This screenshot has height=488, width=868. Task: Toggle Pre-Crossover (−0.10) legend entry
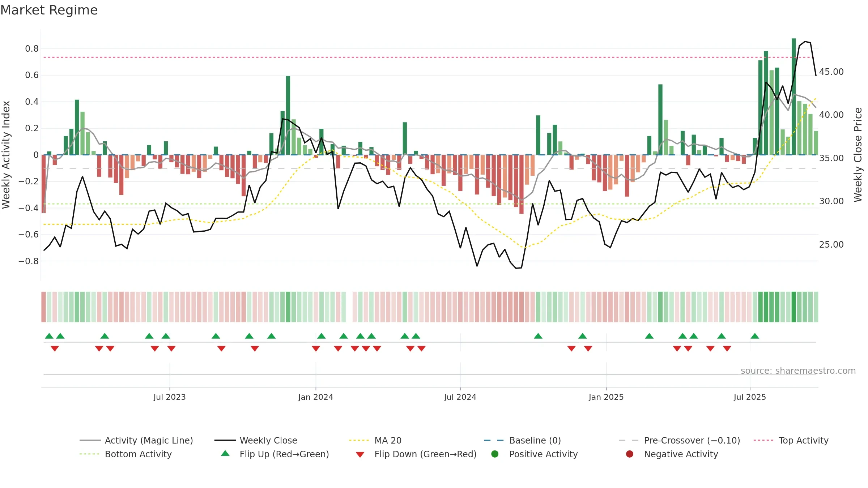679,440
